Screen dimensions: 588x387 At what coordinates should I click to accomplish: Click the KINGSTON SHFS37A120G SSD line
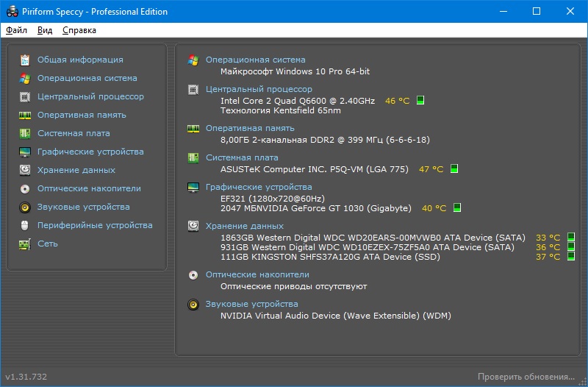coord(330,257)
